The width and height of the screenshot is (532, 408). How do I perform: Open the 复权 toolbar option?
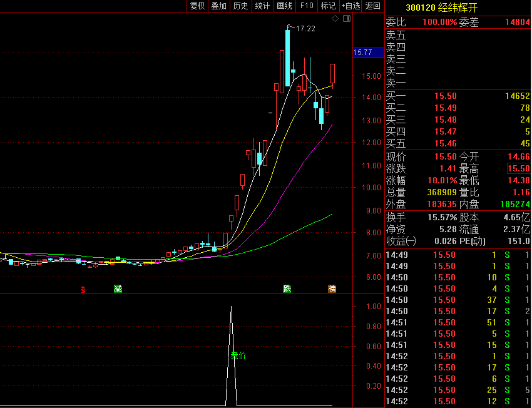coord(197,6)
